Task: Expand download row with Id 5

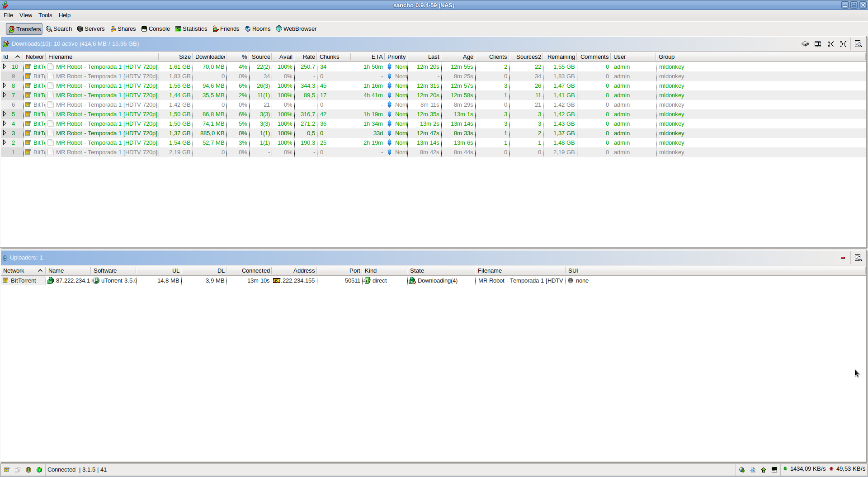Action: pyautogui.click(x=5, y=114)
